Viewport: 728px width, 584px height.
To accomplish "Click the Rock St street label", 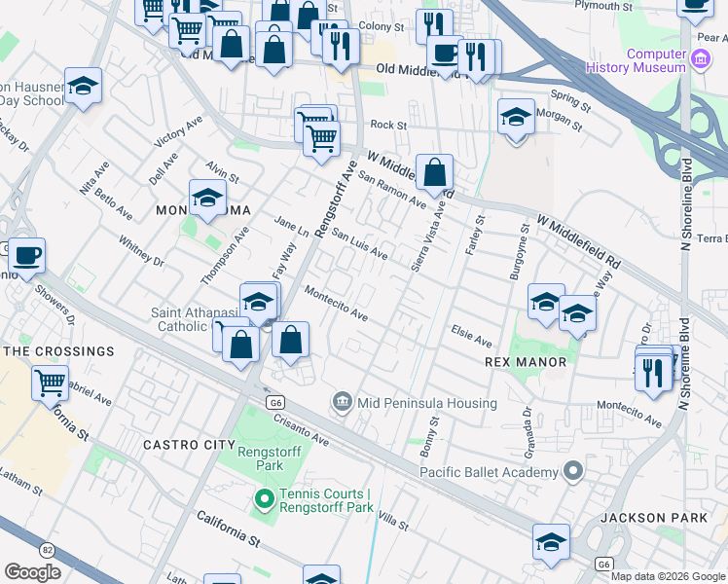I will coord(388,125).
